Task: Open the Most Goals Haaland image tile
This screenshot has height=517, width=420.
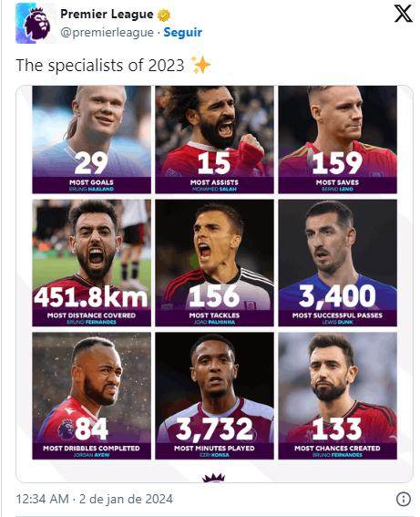Action: point(92,140)
